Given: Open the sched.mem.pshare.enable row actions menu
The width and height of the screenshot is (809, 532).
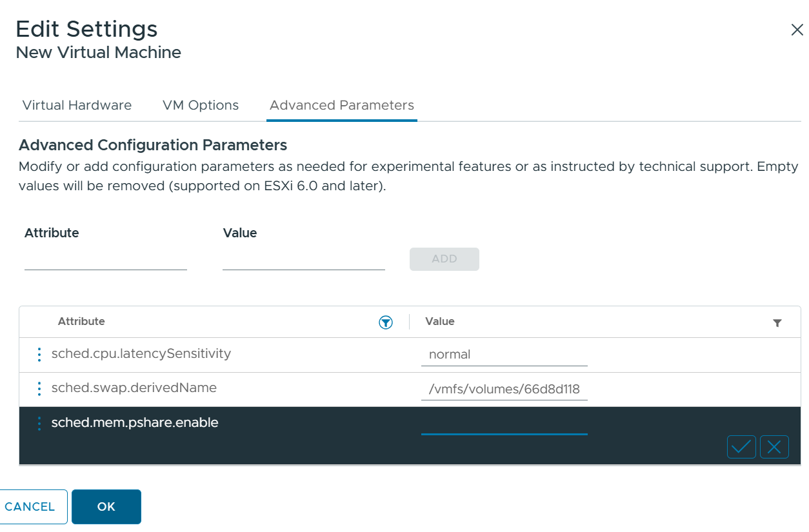Looking at the screenshot, I should pyautogui.click(x=39, y=423).
